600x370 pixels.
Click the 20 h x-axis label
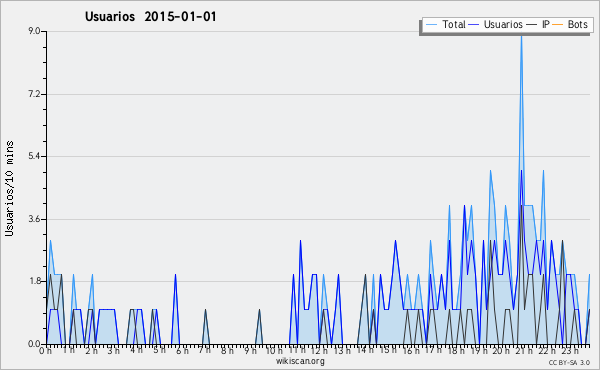501,350
